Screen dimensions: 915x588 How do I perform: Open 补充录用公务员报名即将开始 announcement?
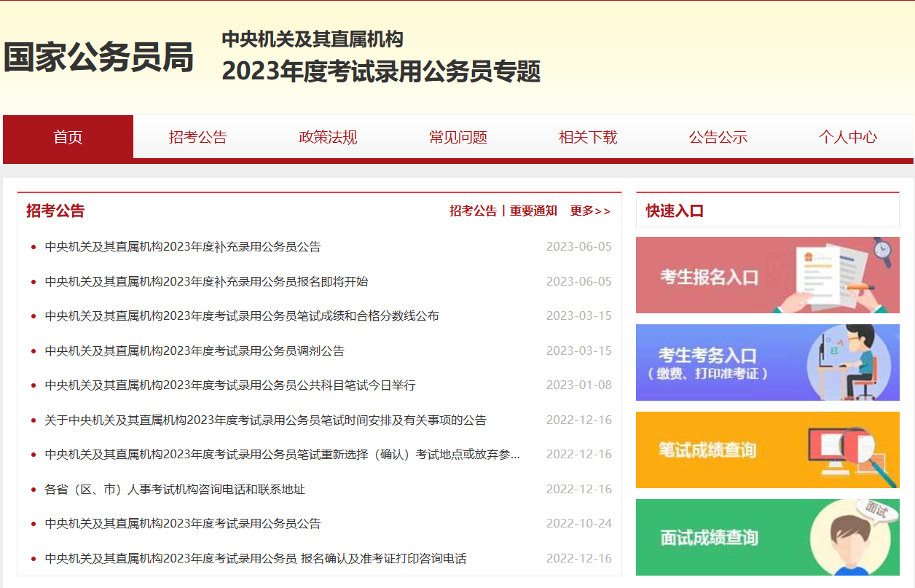206,281
